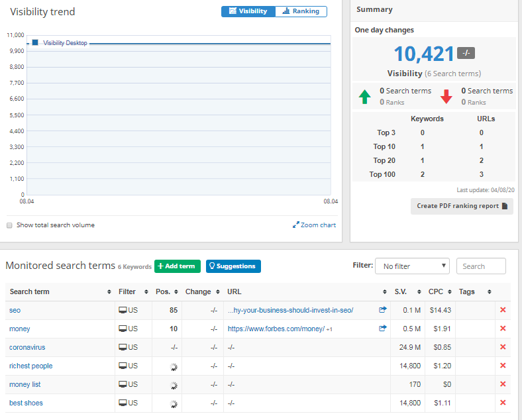Click the Visibility Desktop legend square
Viewport: 522px width, 420px height.
click(35, 42)
